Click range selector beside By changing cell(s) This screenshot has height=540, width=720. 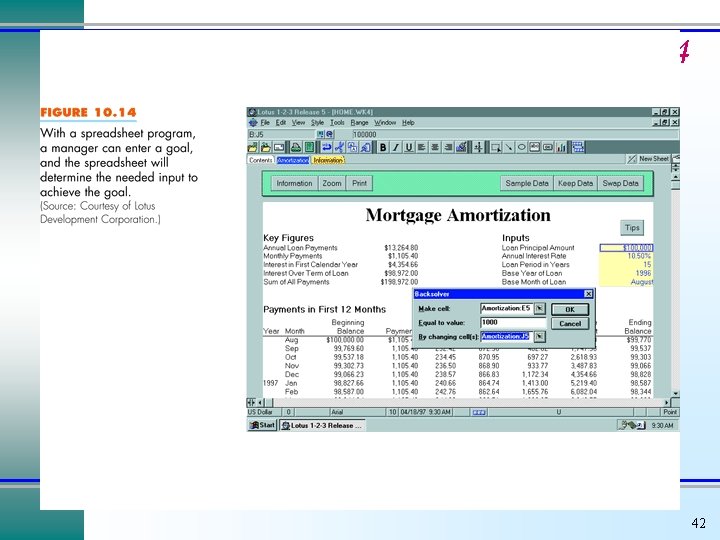tap(540, 337)
